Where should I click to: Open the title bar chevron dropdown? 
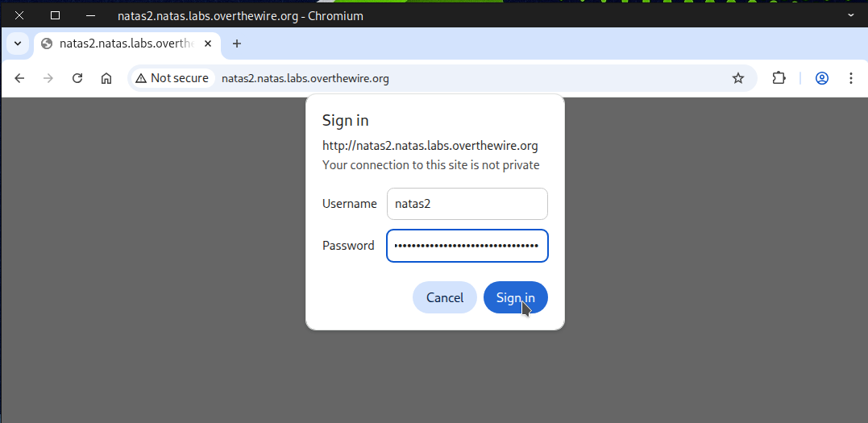pyautogui.click(x=851, y=15)
